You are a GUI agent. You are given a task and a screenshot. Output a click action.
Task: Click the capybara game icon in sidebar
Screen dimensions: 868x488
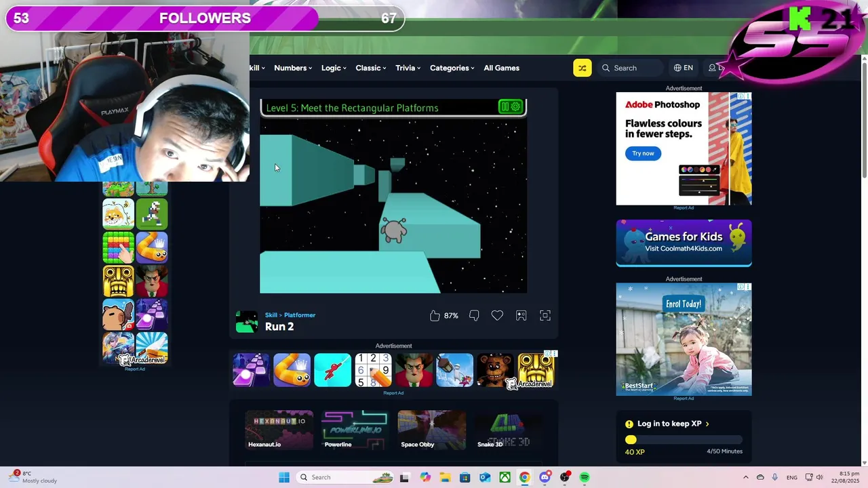point(118,314)
